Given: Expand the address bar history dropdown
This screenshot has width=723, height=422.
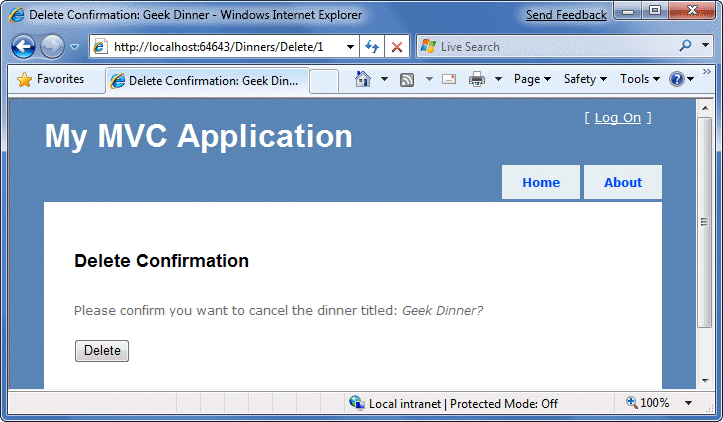Looking at the screenshot, I should click(x=350, y=47).
